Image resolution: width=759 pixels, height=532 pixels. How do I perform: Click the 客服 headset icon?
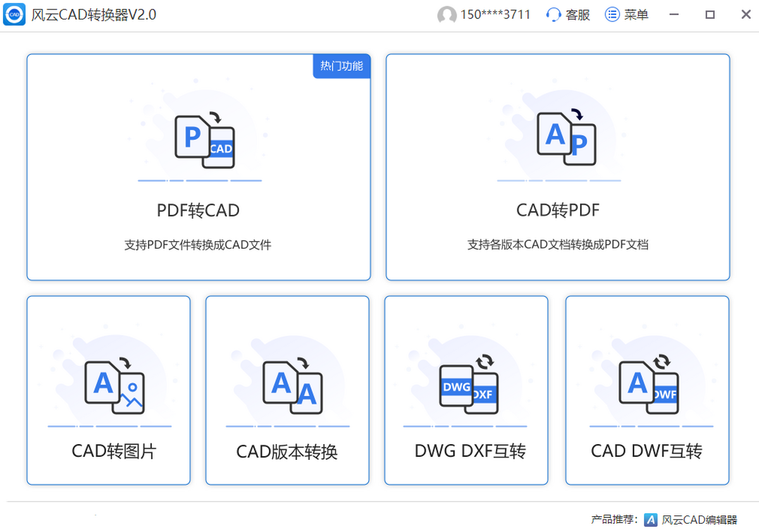pyautogui.click(x=553, y=15)
